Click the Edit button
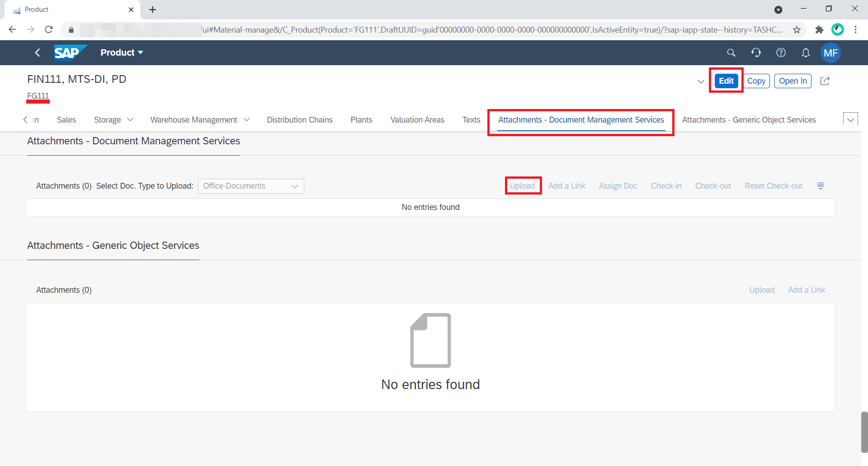Viewport: 868px width, 466px height. click(x=726, y=81)
